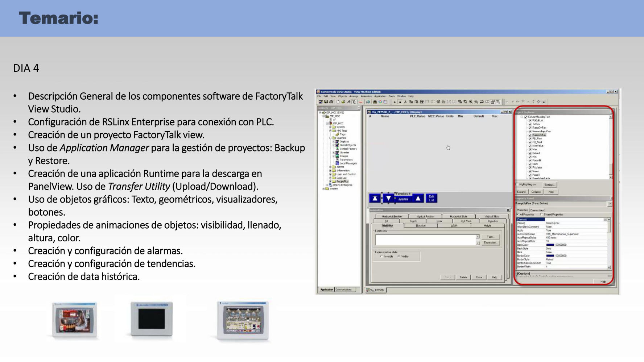Screen dimensions: 644x362
Task: Expand the Alarms folder in explorer
Action: (x=330, y=167)
